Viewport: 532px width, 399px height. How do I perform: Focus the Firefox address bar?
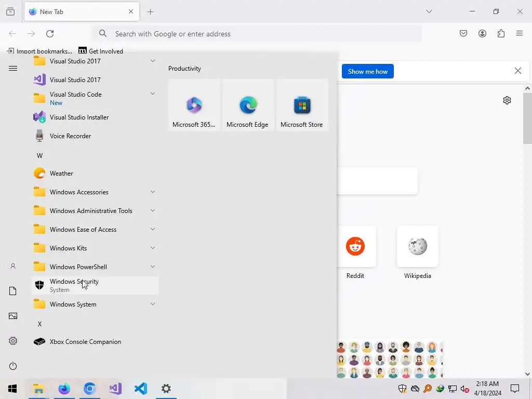(x=257, y=34)
